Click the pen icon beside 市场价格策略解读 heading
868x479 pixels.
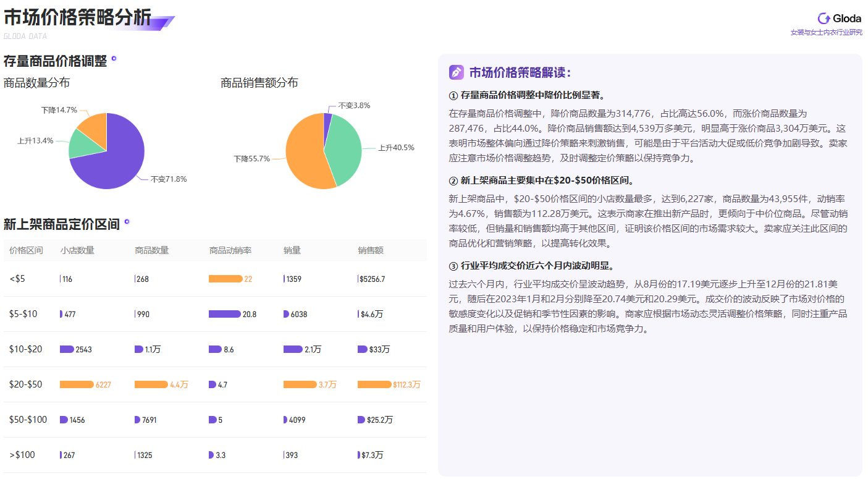(455, 72)
